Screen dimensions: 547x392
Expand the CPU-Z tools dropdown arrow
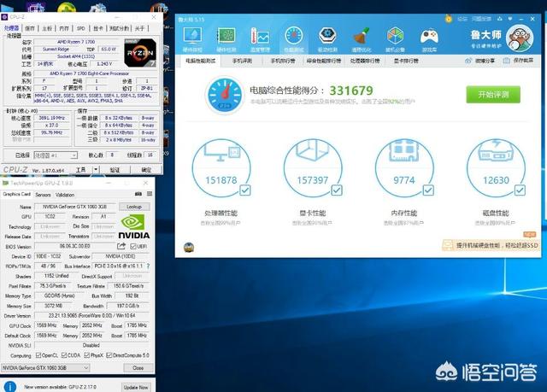(96, 170)
